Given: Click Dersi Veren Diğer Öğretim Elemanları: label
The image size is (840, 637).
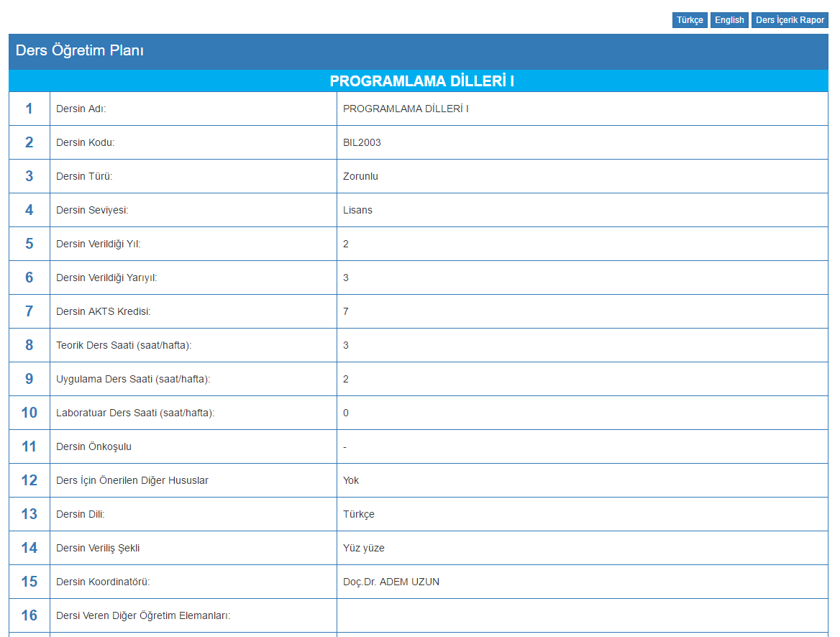Looking at the screenshot, I should click(143, 615).
